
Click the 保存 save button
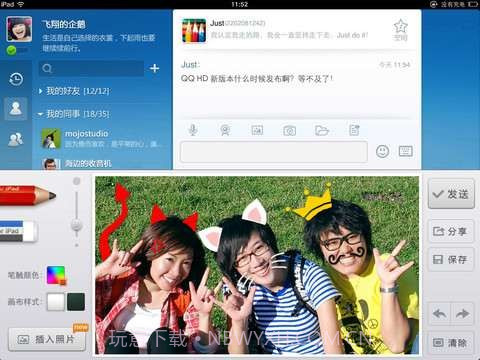pos(451,259)
